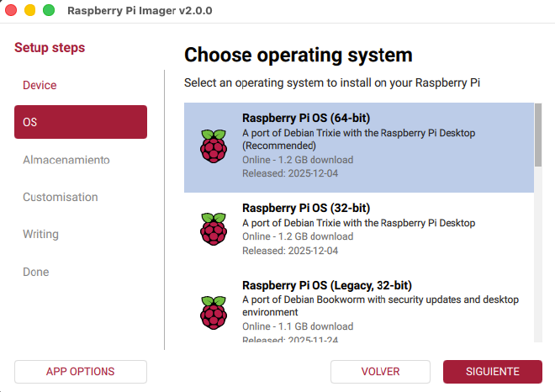555x392 pixels.
Task: Click the OS list scrollbar thumb
Action: [538, 135]
